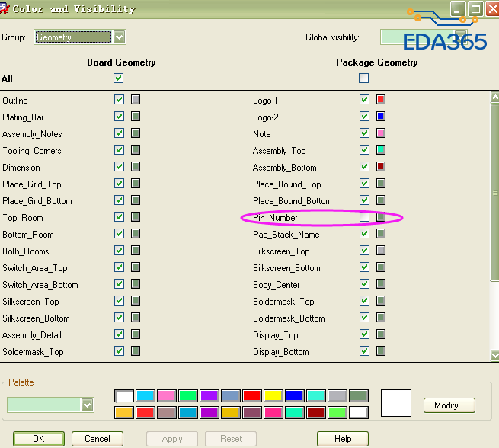Click the Silkscreen_Bottom color box in Board Geometry
499x448 pixels.
click(x=136, y=318)
